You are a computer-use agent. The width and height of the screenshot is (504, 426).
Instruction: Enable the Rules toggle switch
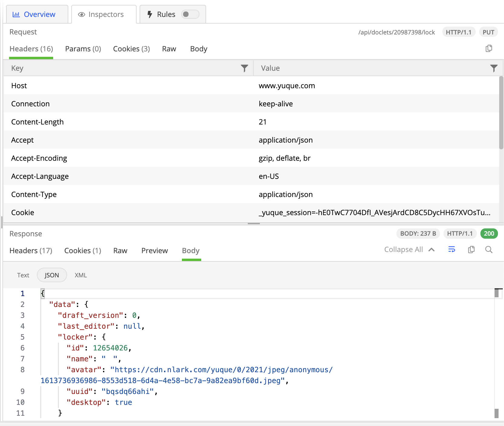190,15
